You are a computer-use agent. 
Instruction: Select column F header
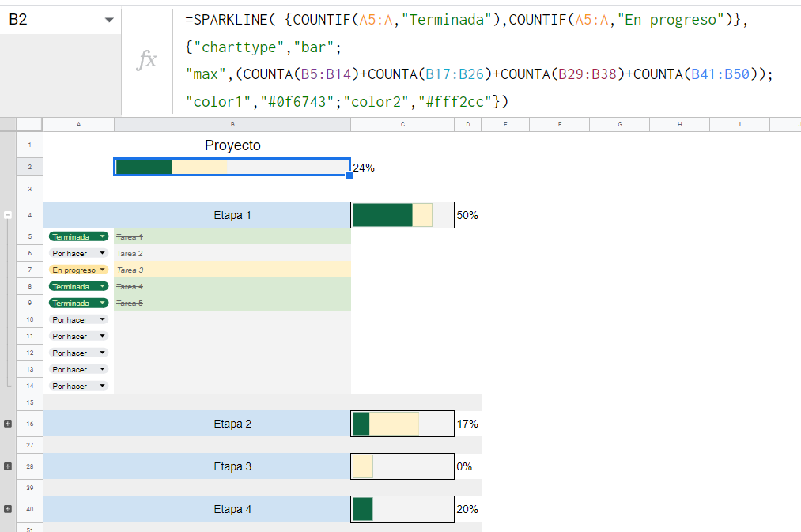tap(559, 124)
